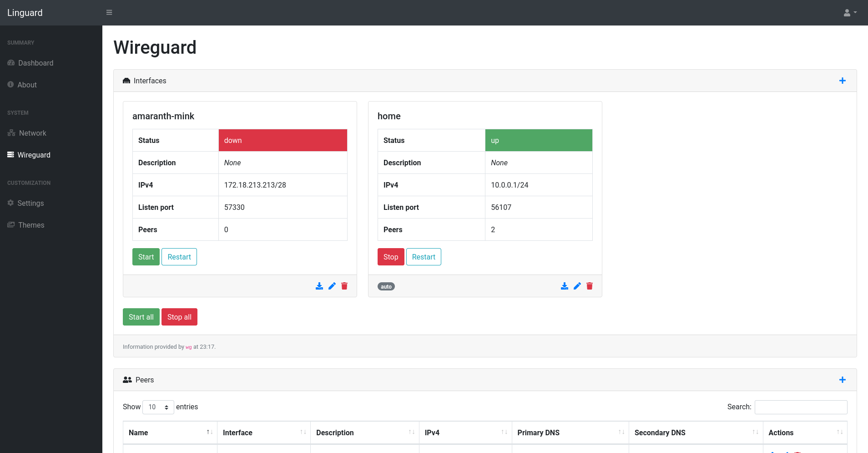Open the Settings page

[x=25, y=203]
